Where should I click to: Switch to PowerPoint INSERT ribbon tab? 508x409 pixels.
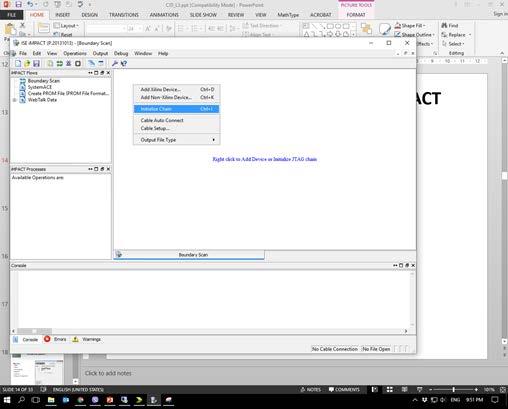[x=62, y=15]
